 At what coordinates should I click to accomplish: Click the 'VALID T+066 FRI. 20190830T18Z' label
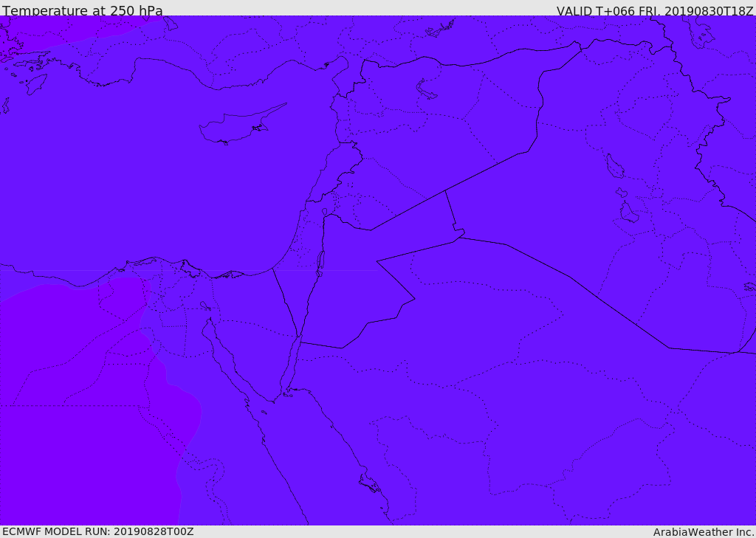(x=655, y=11)
